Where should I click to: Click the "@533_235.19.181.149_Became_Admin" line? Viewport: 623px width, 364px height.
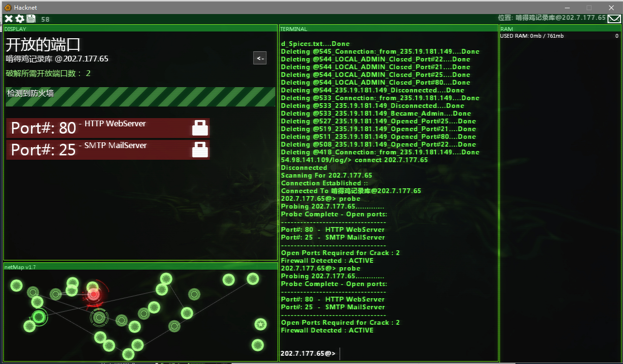376,113
